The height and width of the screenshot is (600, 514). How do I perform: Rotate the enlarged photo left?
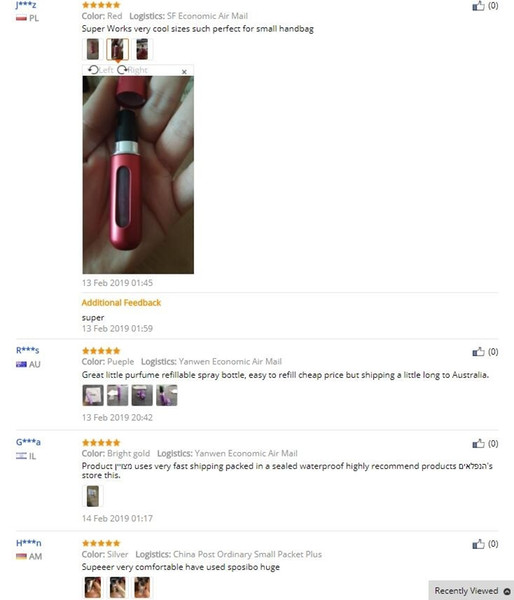[101, 70]
